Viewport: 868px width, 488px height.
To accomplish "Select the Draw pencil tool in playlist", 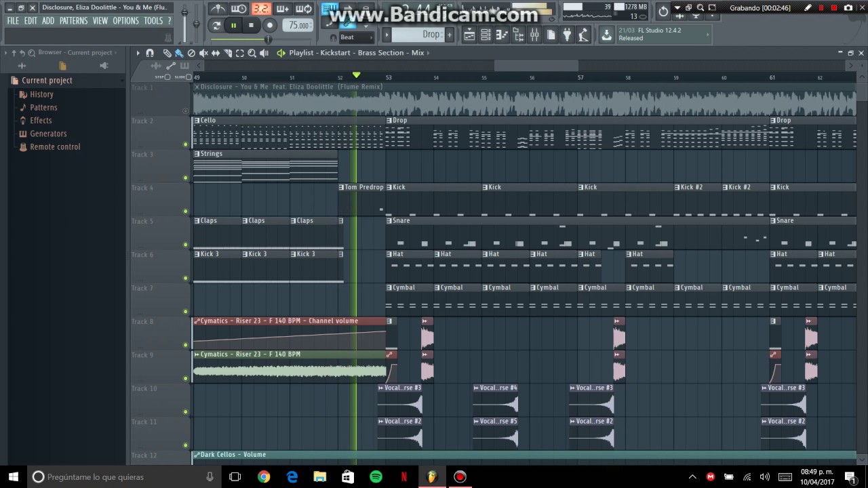I will coord(167,53).
